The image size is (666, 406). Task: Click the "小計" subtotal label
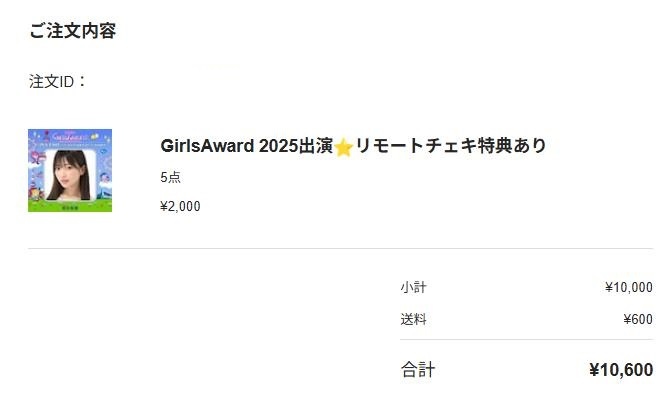tap(413, 288)
